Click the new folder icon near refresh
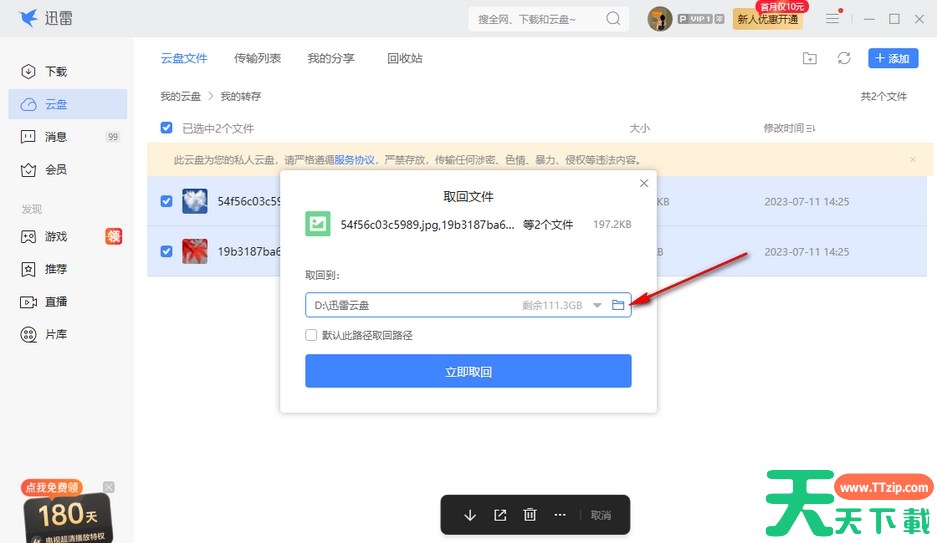The width and height of the screenshot is (938, 543). point(809,58)
